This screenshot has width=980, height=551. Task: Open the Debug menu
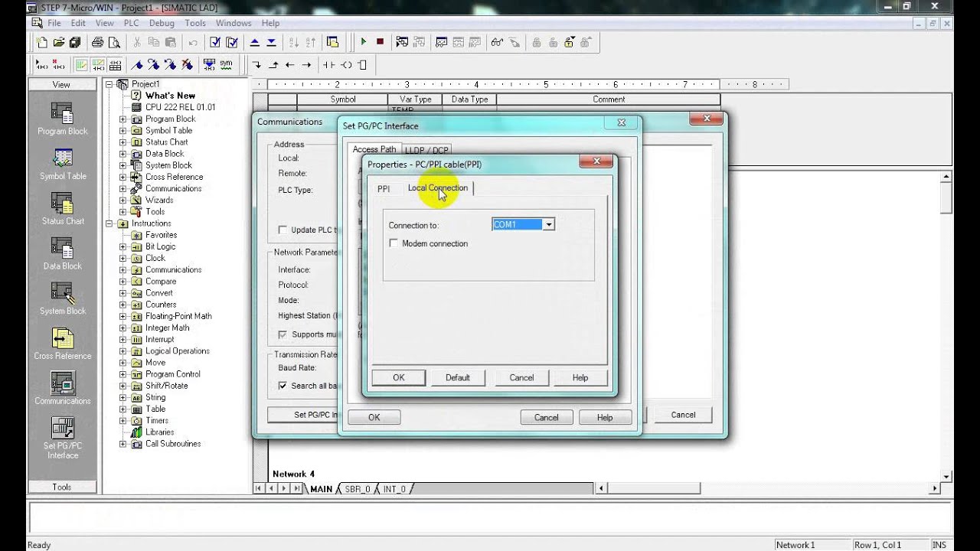click(x=162, y=23)
